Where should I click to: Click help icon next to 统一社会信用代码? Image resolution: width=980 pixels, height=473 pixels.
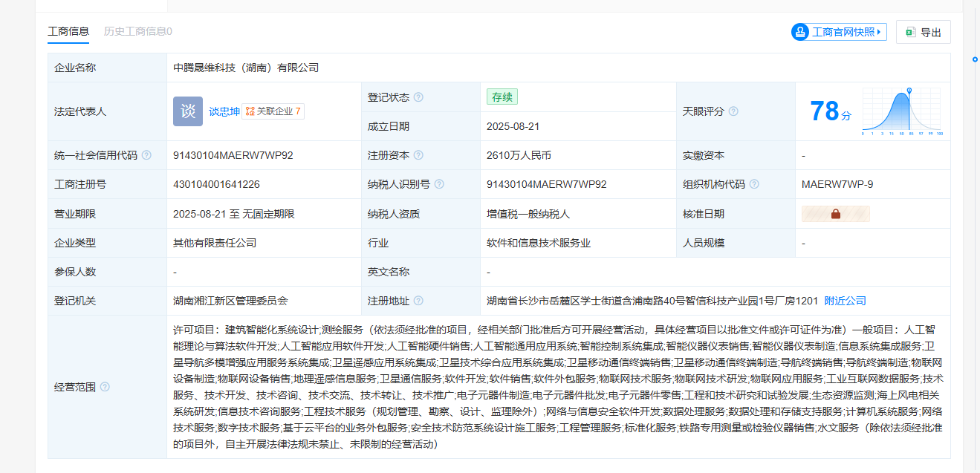[146, 155]
